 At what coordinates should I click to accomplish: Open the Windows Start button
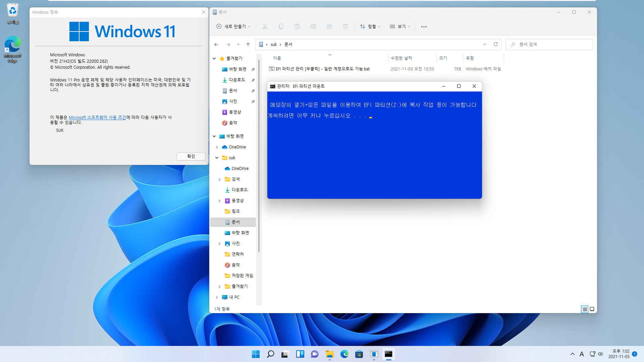(x=256, y=354)
